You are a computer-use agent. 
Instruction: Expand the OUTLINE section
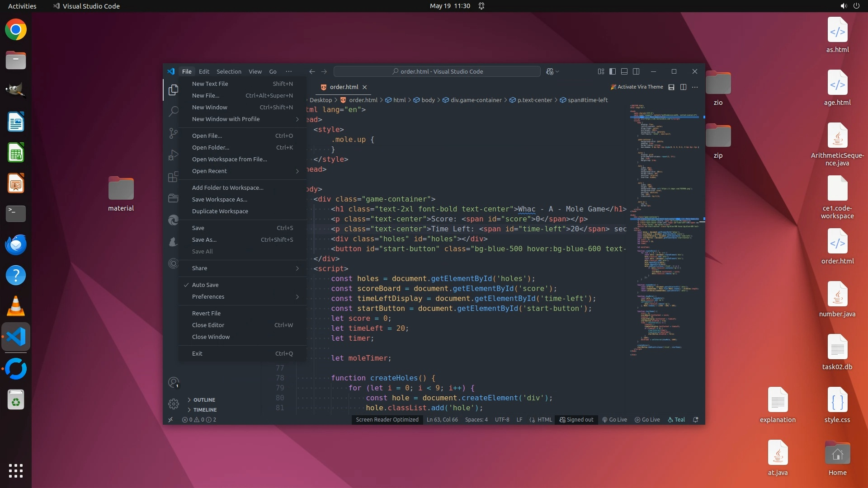(x=204, y=400)
